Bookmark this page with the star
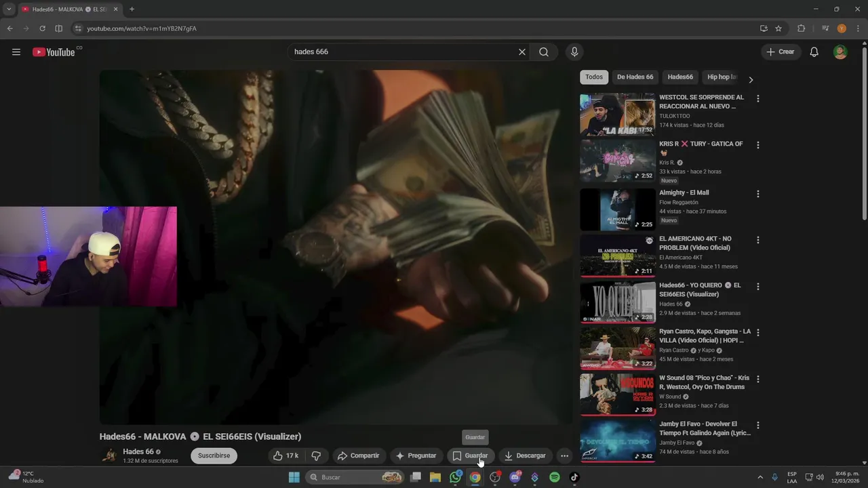The image size is (868, 488). [x=778, y=28]
